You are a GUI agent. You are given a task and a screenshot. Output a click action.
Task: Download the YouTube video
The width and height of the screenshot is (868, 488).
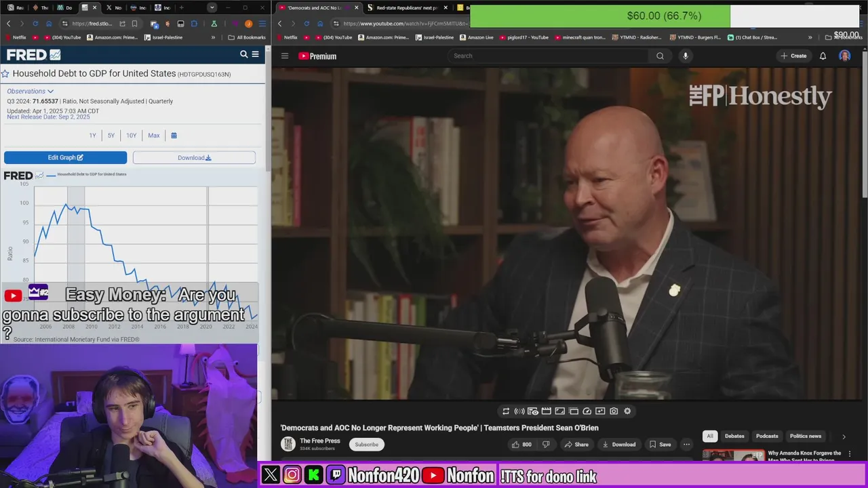[x=618, y=445]
